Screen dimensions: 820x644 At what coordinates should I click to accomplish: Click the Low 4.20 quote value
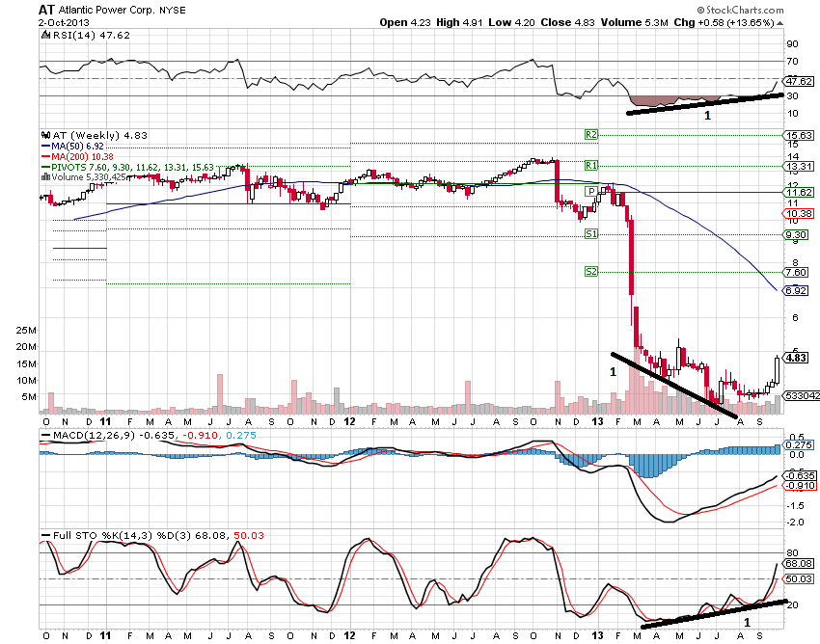tap(511, 22)
